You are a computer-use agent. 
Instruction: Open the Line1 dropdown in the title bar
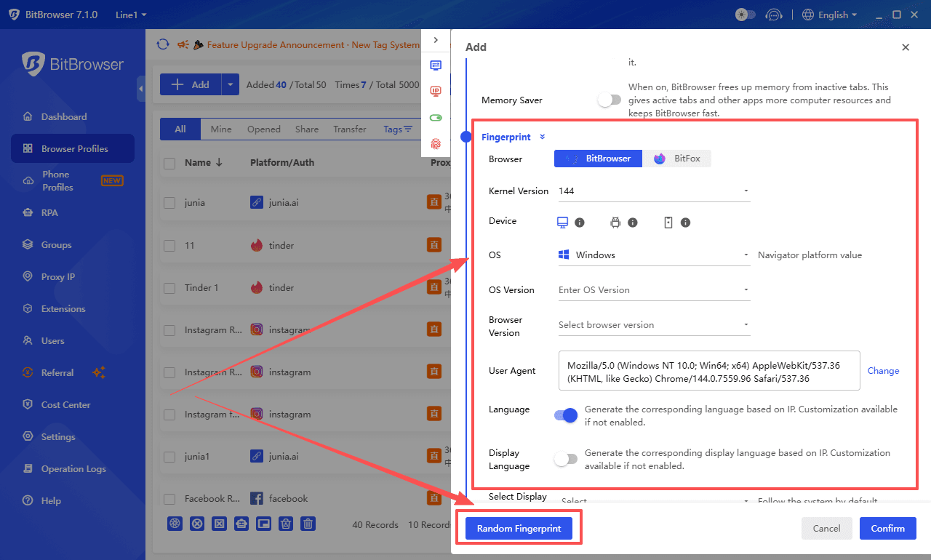[x=131, y=15]
